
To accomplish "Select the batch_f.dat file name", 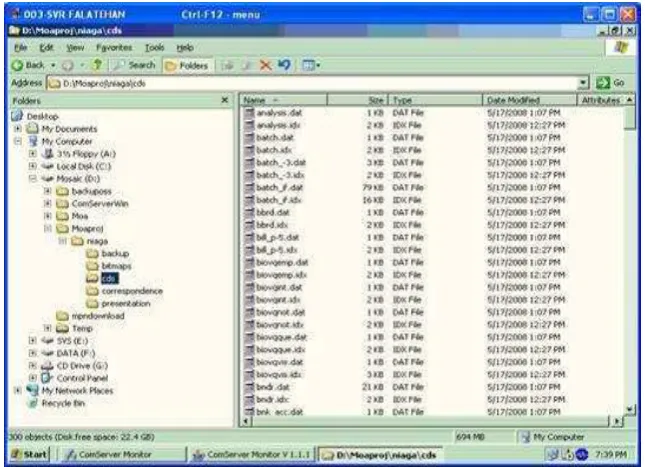I will click(279, 187).
